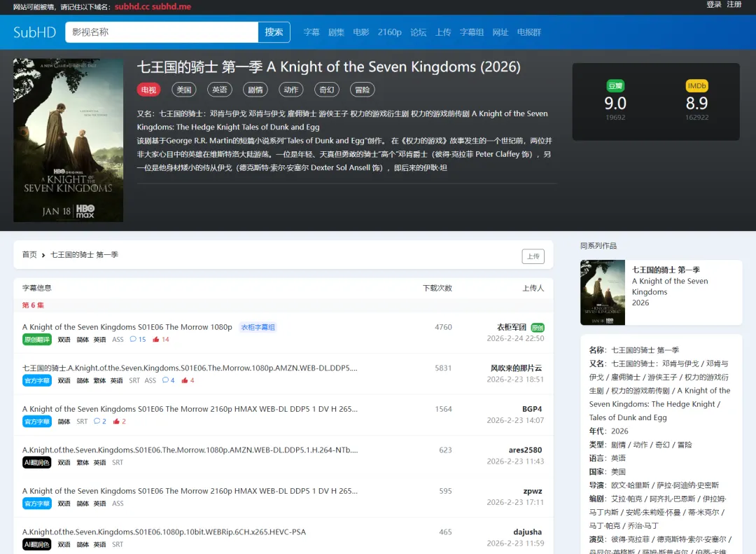Select the 英语 language tag
This screenshot has height=554, width=756.
click(220, 90)
